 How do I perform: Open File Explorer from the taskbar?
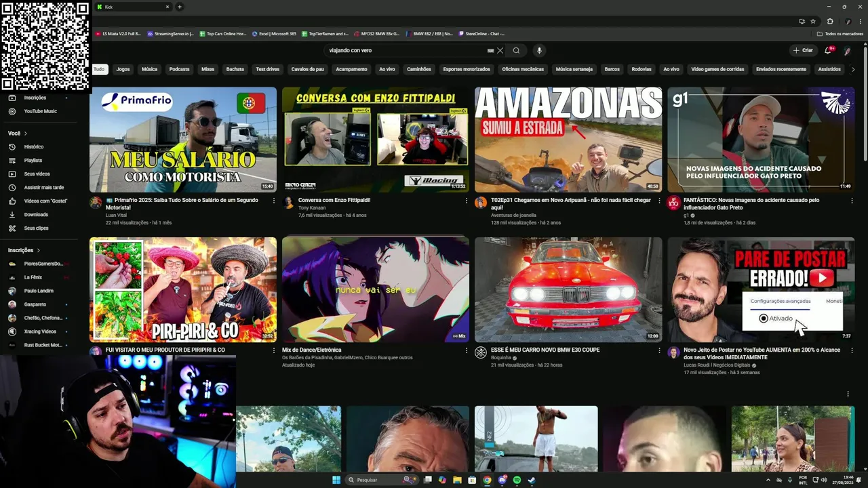[x=458, y=480]
